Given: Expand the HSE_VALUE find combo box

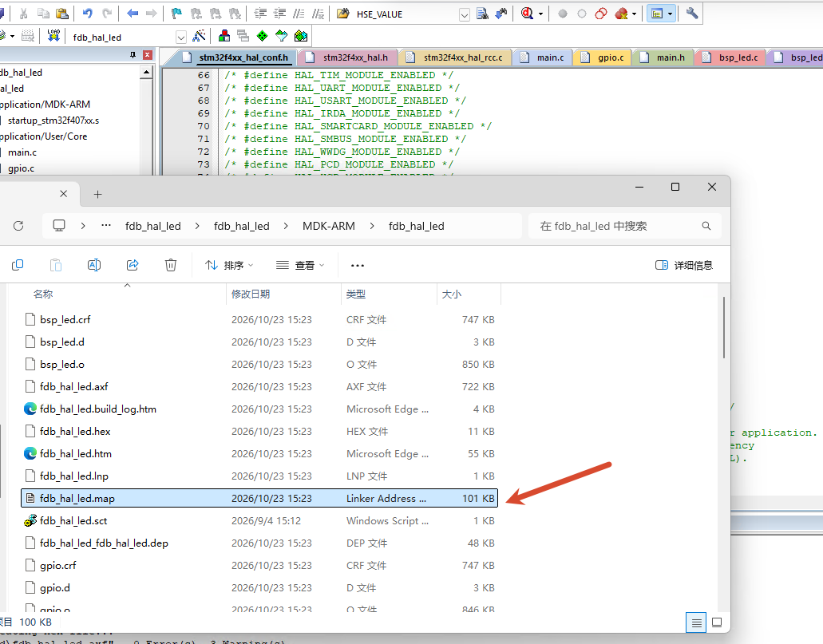Looking at the screenshot, I should (464, 14).
